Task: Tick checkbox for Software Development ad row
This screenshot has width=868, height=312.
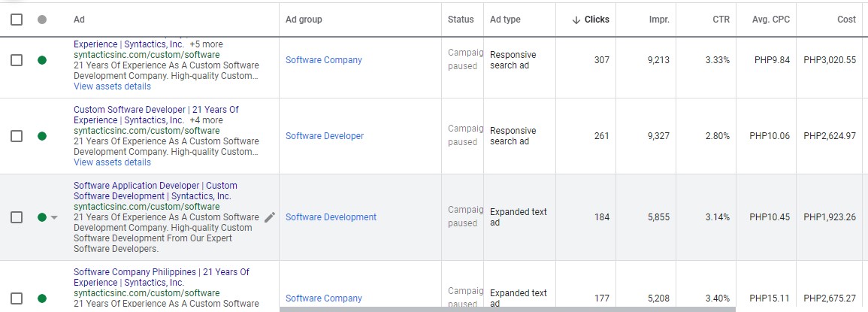Action: click(x=17, y=217)
